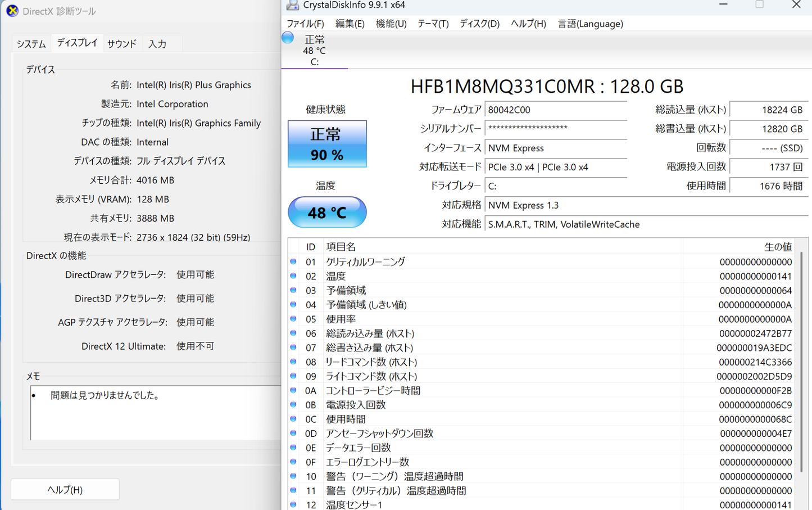Switch to the システム tab in DirectX tool

pyautogui.click(x=31, y=44)
